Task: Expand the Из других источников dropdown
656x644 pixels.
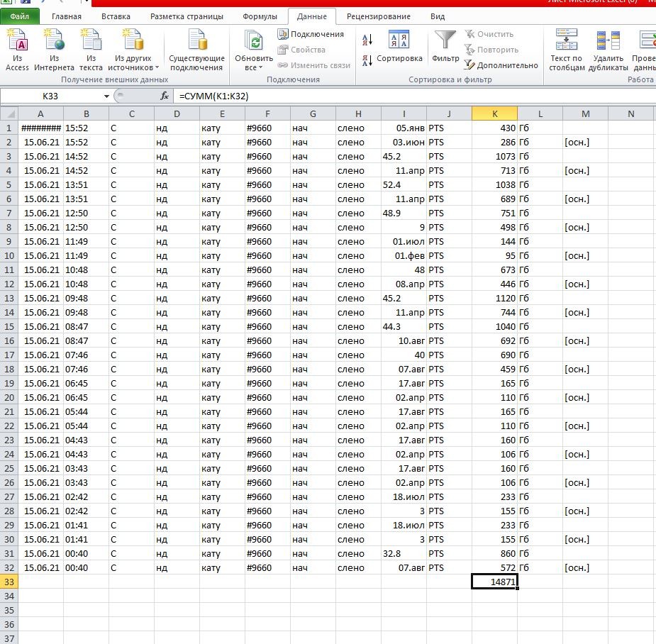Action: tap(133, 62)
